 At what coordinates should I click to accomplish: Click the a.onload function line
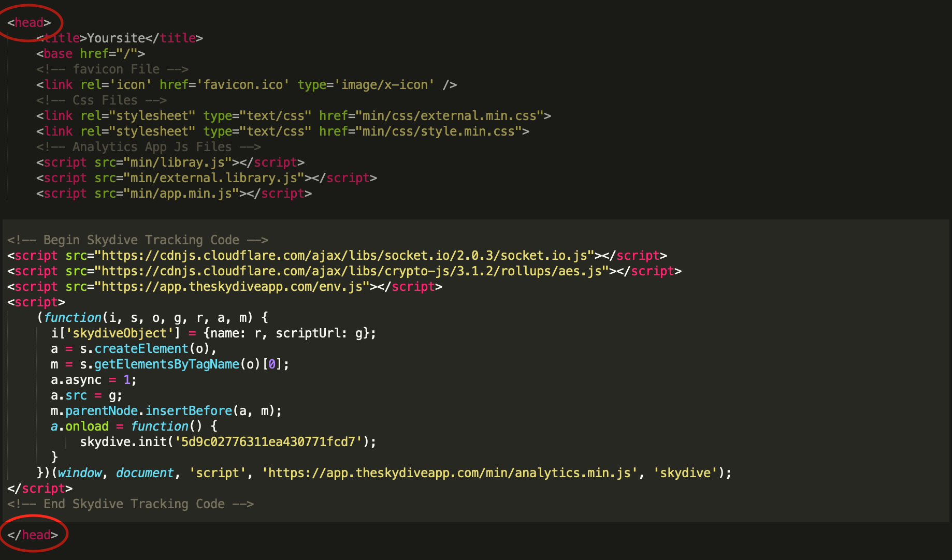tap(134, 426)
